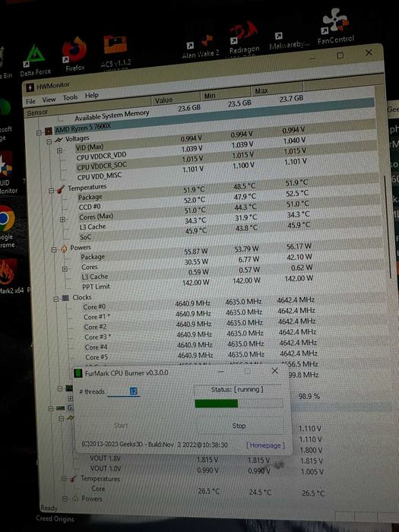Expand the Cores (Max) temperature entry
The width and height of the screenshot is (399, 532).
click(x=62, y=220)
